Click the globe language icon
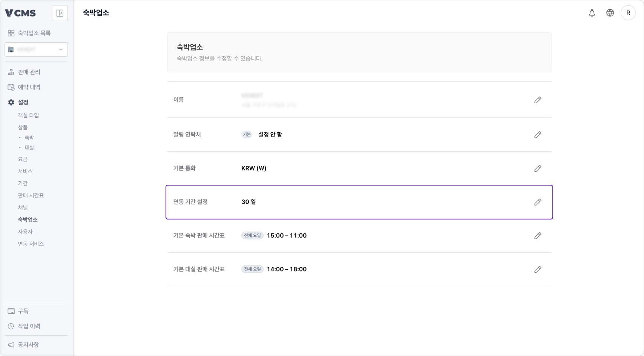 (610, 12)
